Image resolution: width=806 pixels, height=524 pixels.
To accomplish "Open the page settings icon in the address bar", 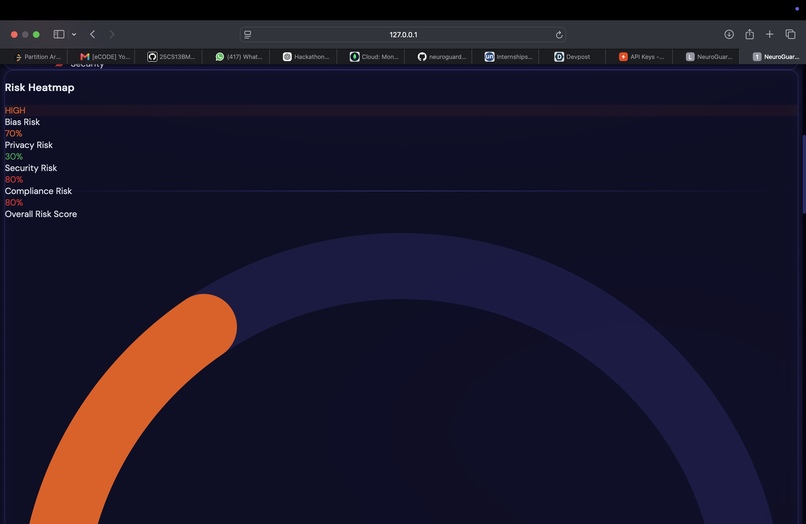I will (248, 34).
